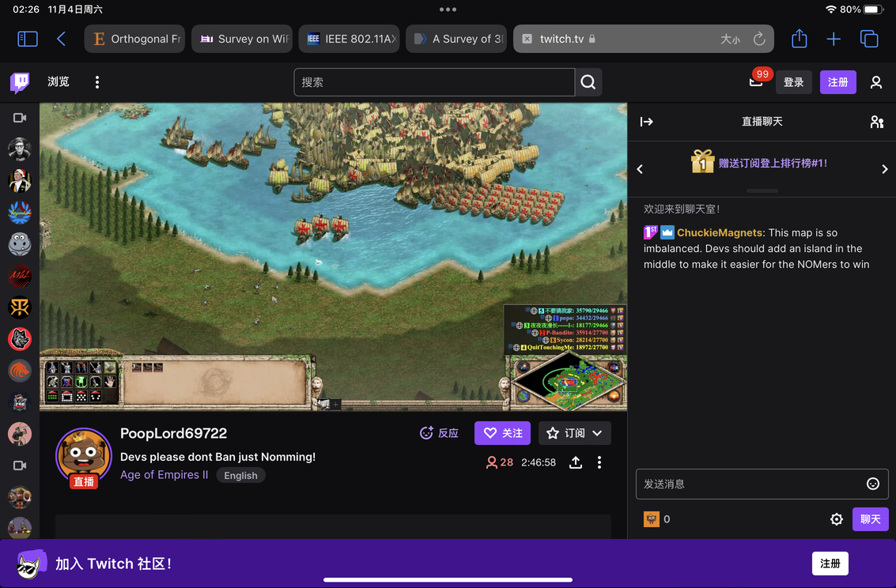Switch to the Survey on WiF tab
This screenshot has width=896, height=588.
(242, 39)
